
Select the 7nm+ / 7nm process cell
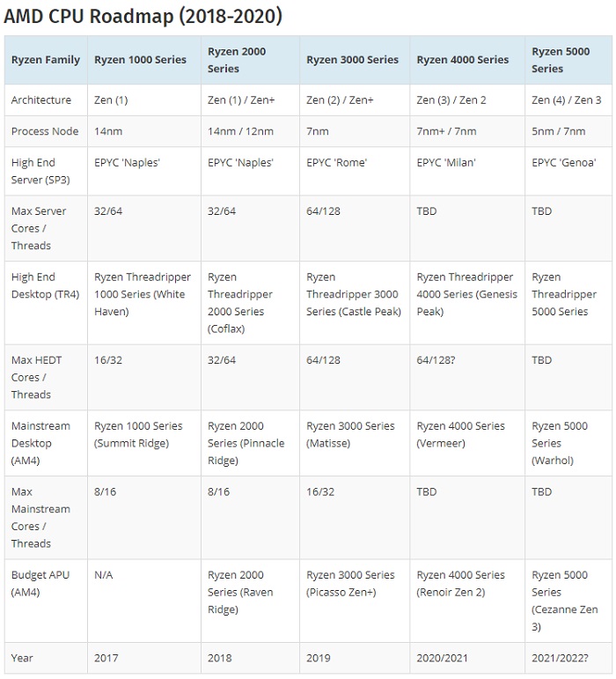click(446, 131)
